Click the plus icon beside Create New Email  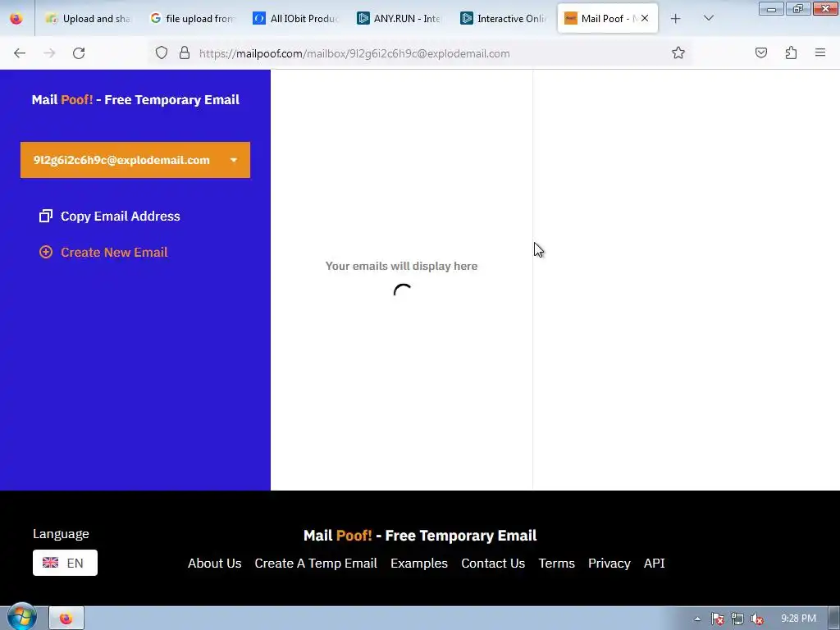[46, 252]
